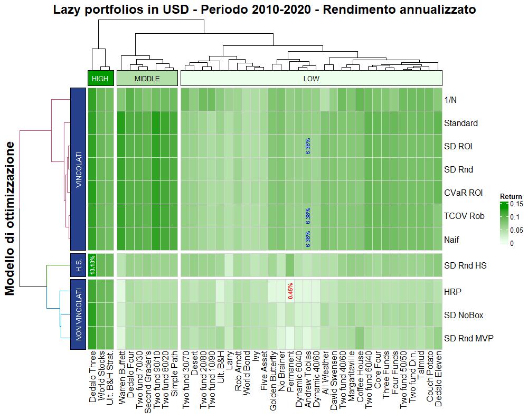The width and height of the screenshot is (528, 420).
Task: Click the 6.38% value in Naif row
Action: 307,239
